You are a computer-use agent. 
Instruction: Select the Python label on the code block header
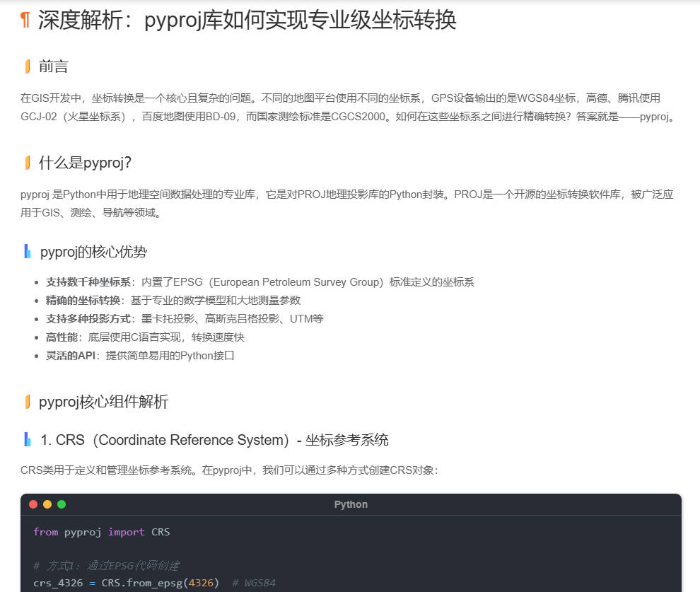click(351, 504)
